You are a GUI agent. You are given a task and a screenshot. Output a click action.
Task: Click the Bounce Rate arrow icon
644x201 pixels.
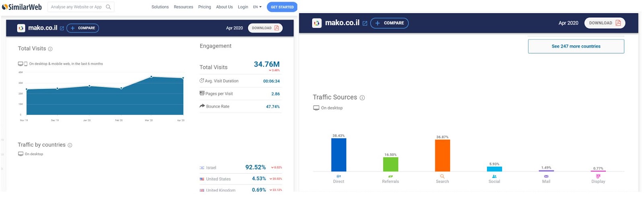[x=202, y=106]
